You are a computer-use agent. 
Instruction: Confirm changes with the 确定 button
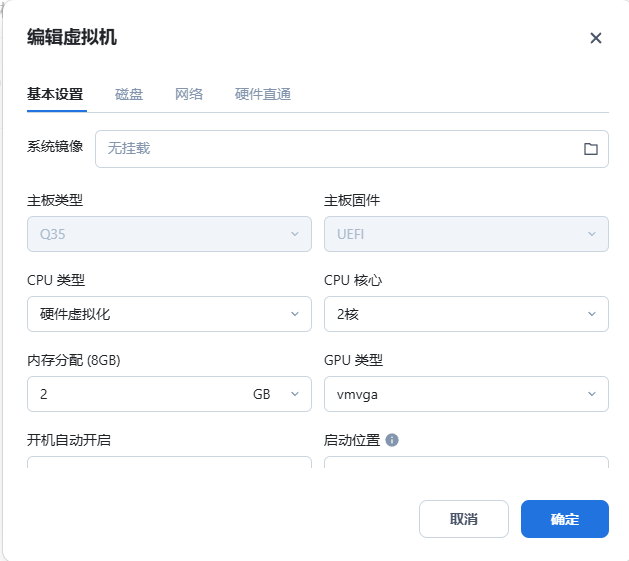click(564, 519)
